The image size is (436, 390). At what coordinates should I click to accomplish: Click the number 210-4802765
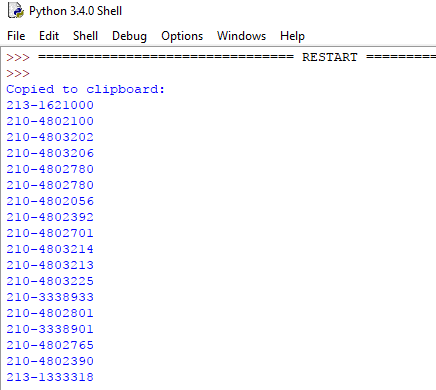click(x=50, y=345)
